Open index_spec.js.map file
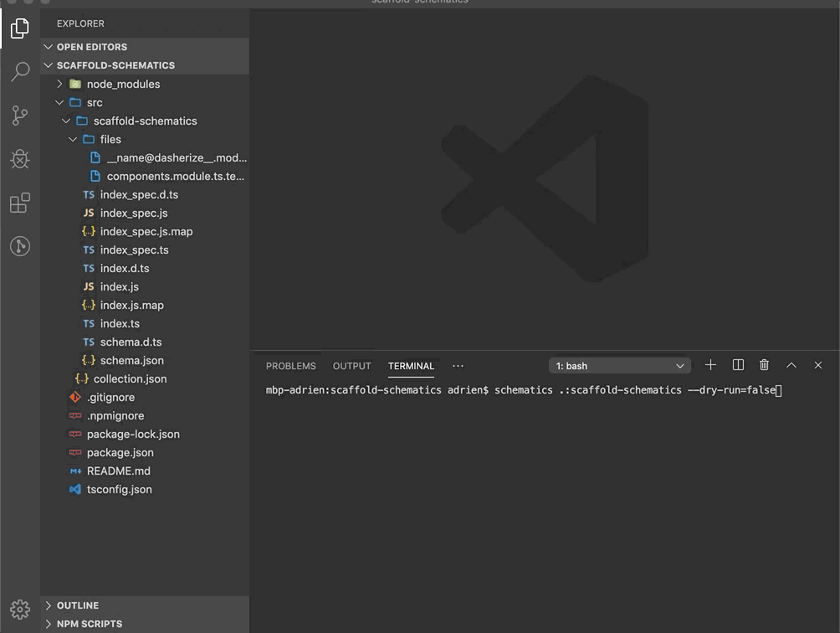 [x=145, y=232]
